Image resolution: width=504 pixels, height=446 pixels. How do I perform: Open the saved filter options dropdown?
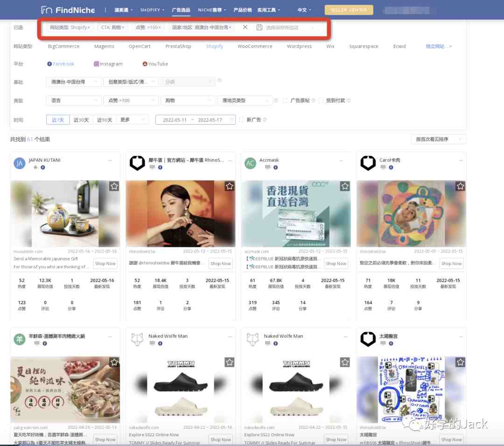[289, 28]
